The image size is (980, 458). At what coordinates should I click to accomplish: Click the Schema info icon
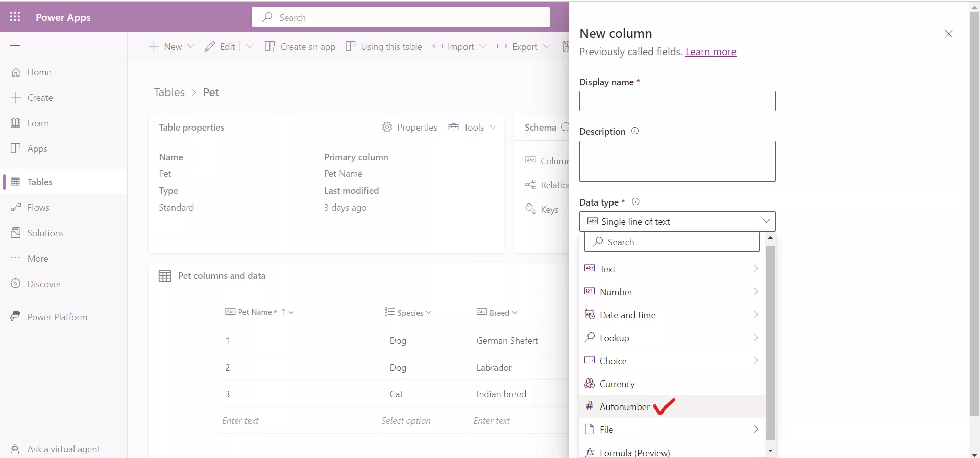565,127
